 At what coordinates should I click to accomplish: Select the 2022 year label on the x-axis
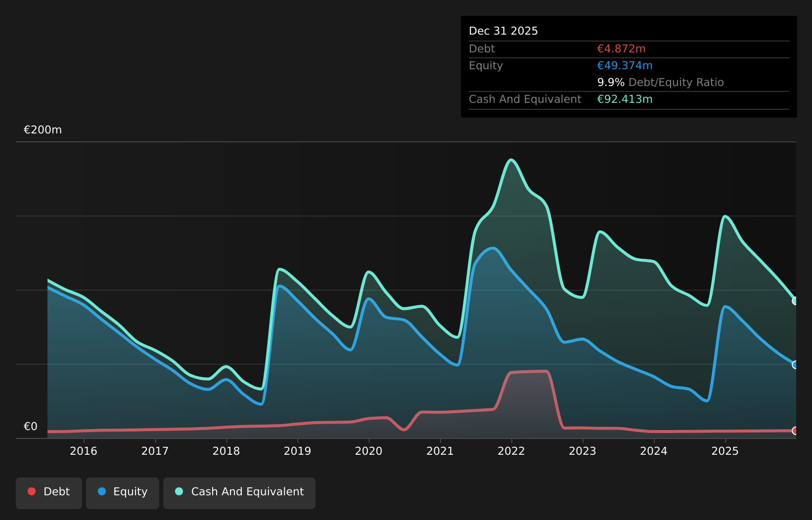512,451
